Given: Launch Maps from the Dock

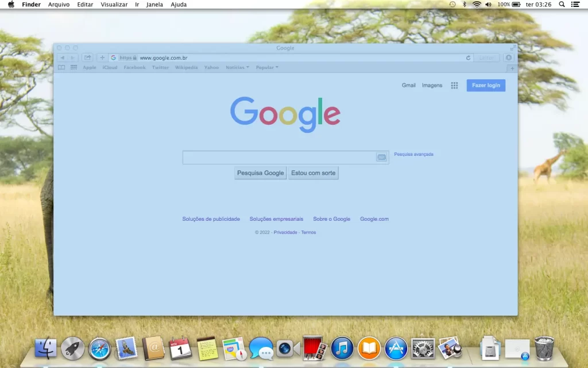Looking at the screenshot, I should click(234, 348).
